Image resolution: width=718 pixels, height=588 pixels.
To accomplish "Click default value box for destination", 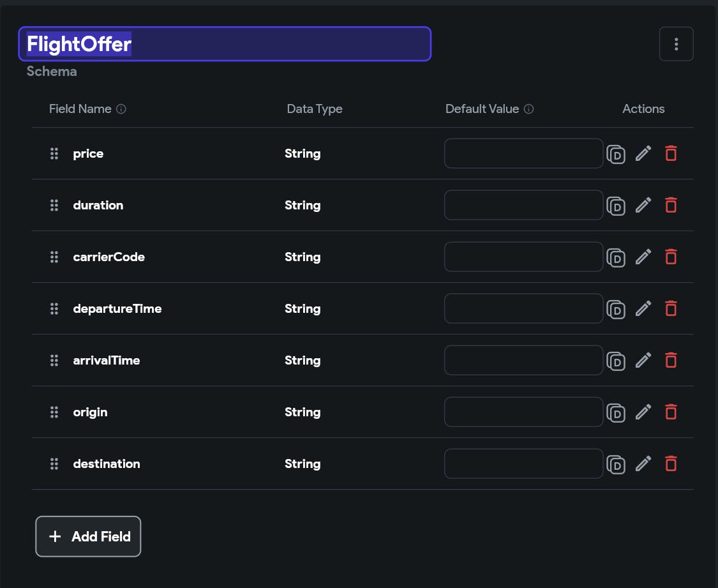I will click(x=523, y=464).
